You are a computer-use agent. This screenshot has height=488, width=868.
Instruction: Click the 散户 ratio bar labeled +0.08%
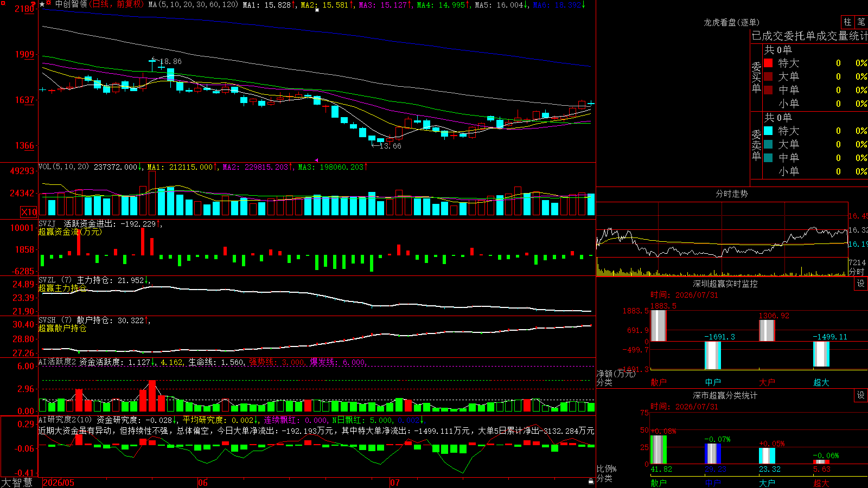pos(659,450)
